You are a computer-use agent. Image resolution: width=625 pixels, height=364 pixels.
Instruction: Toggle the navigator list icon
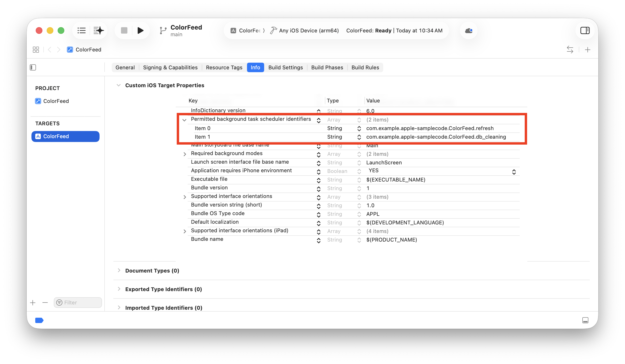82,30
